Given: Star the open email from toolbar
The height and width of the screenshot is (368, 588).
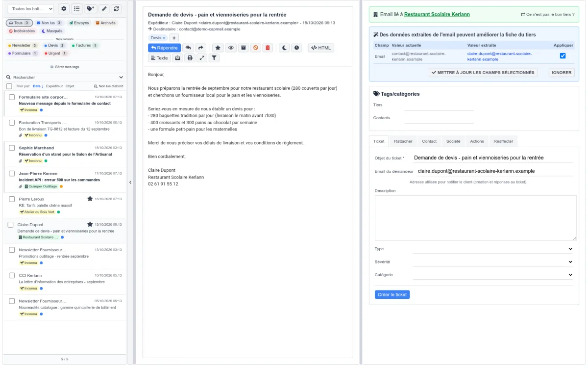Looking at the screenshot, I should (x=218, y=48).
